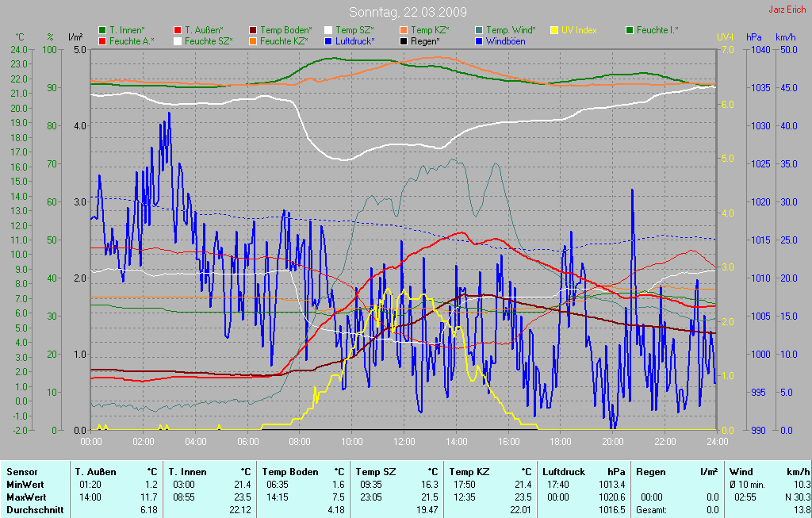
Task: Click the orange Feuchte KZ legend swatch
Action: click(x=253, y=41)
